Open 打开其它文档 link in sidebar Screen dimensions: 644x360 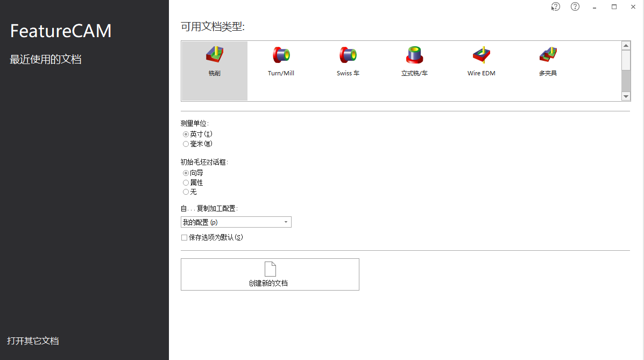click(x=33, y=341)
